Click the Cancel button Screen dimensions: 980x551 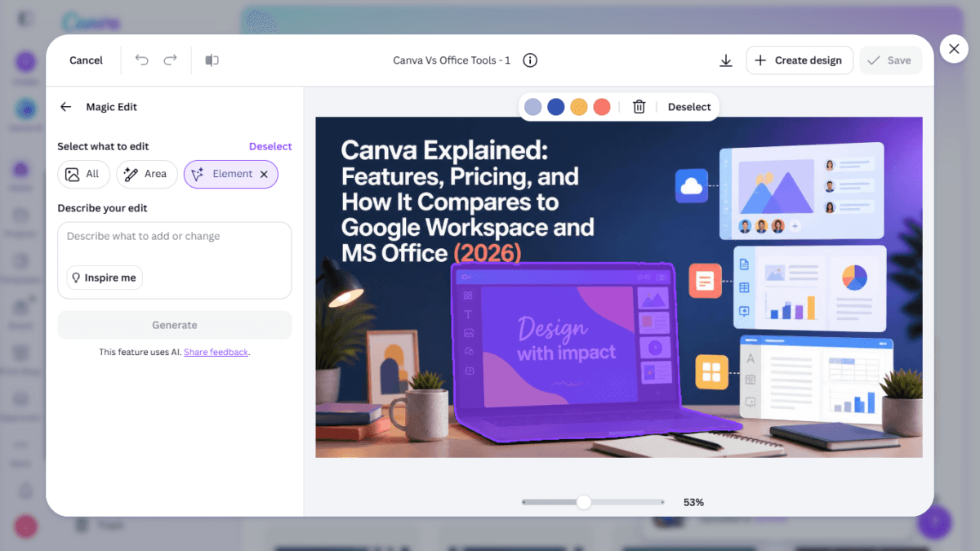pos(86,60)
